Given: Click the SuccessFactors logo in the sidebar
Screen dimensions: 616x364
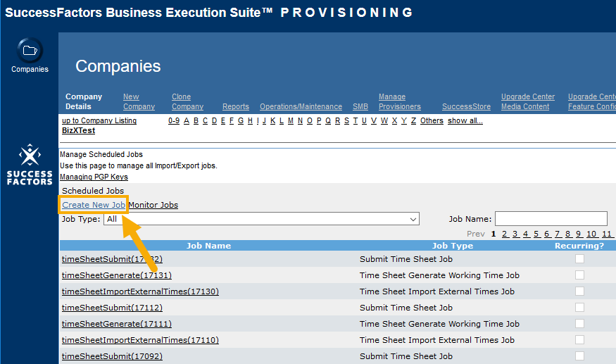Looking at the screenshot, I should tap(30, 164).
